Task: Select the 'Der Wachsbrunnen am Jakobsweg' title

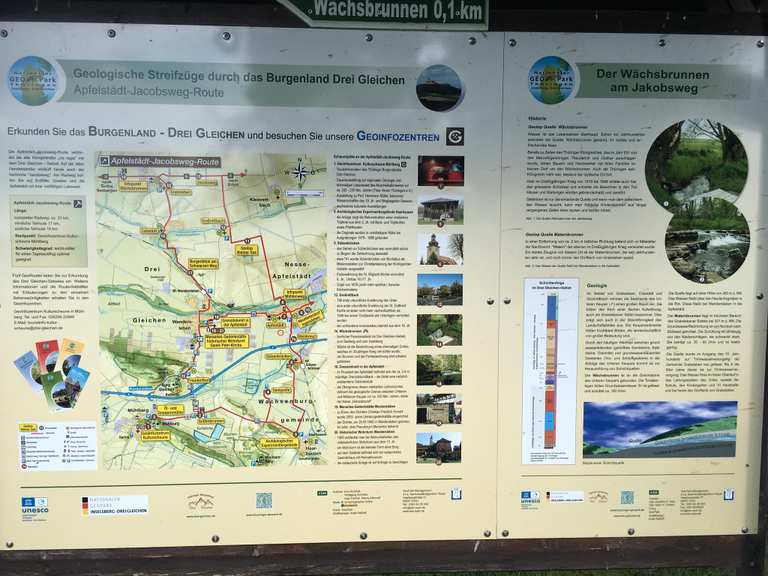Action: point(652,81)
